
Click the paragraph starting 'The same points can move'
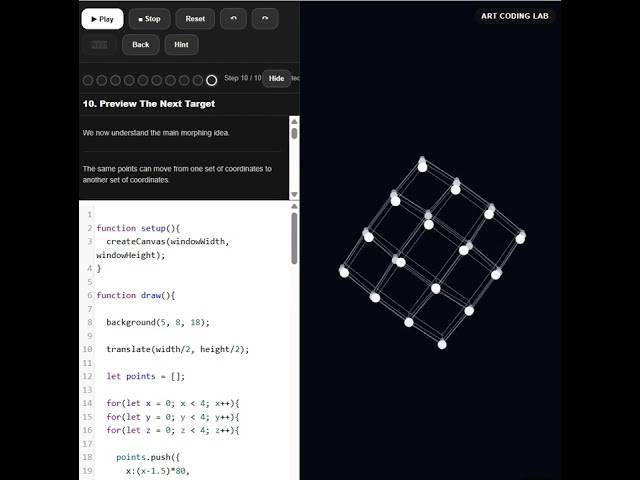click(x=177, y=174)
